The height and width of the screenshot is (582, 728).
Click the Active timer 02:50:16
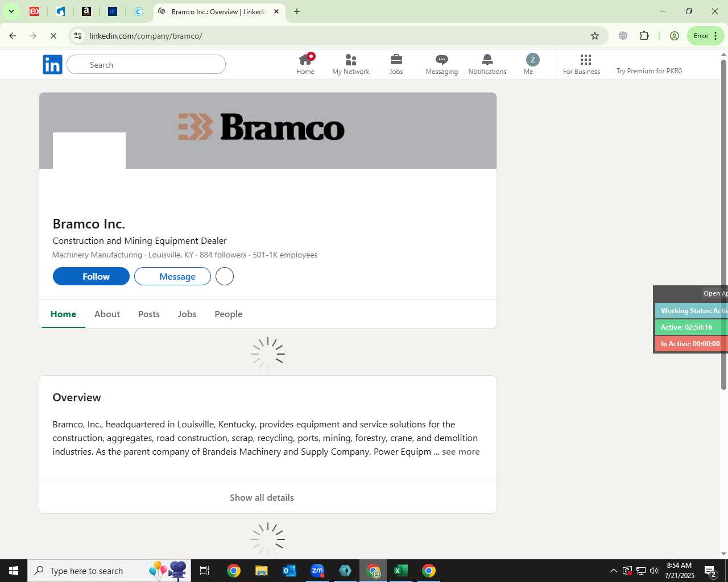click(692, 327)
